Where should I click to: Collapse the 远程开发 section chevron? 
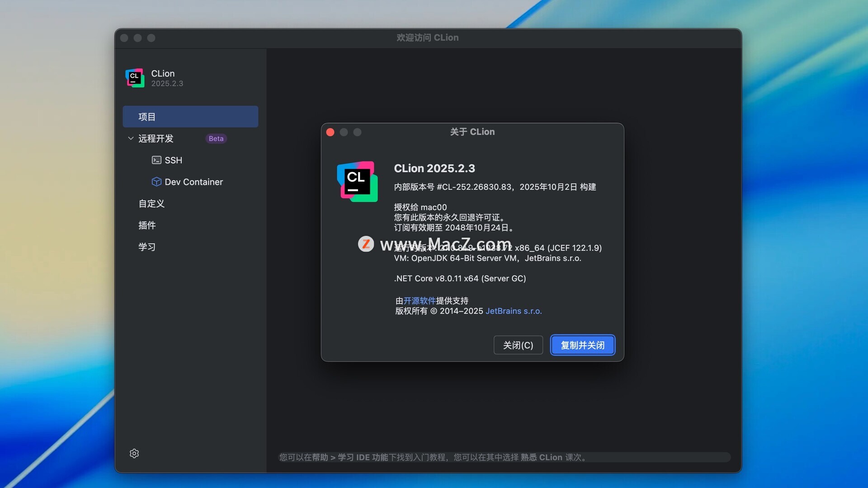point(131,138)
